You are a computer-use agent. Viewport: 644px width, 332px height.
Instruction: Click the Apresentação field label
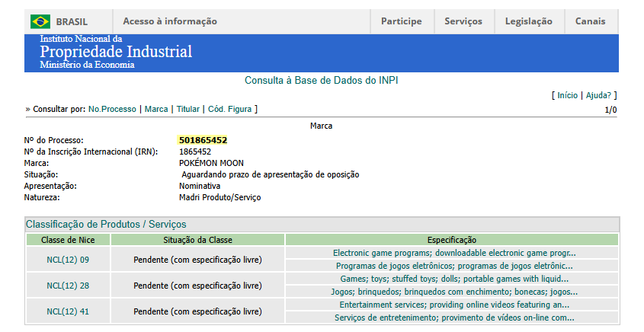point(50,187)
